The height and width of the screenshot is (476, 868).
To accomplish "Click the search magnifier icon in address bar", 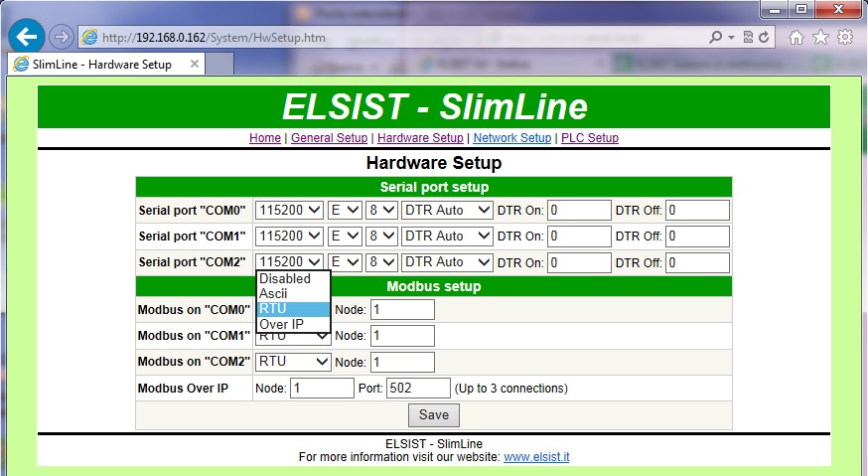I will 715,37.
